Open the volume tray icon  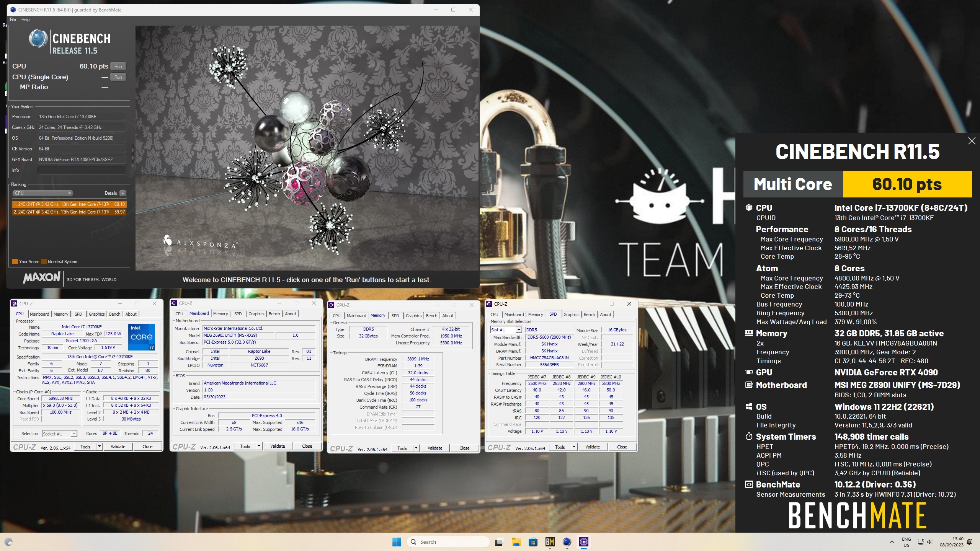point(929,542)
